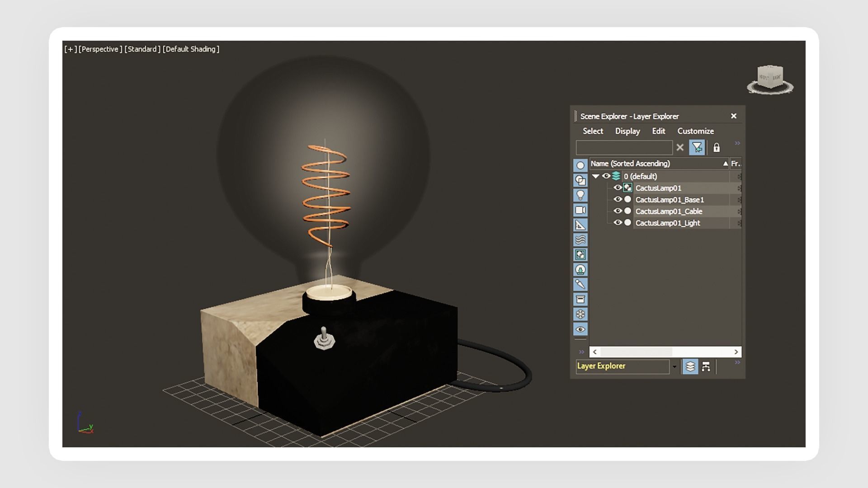Toggle the Display Space Warps filter icon
The image size is (868, 488).
[580, 239]
